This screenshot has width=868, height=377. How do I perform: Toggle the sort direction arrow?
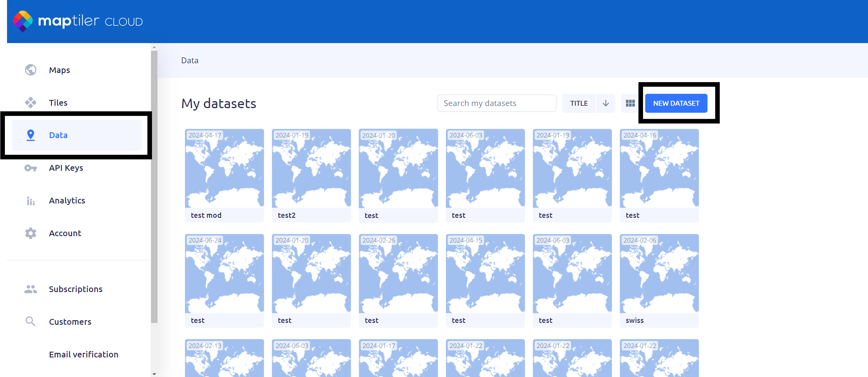[606, 103]
